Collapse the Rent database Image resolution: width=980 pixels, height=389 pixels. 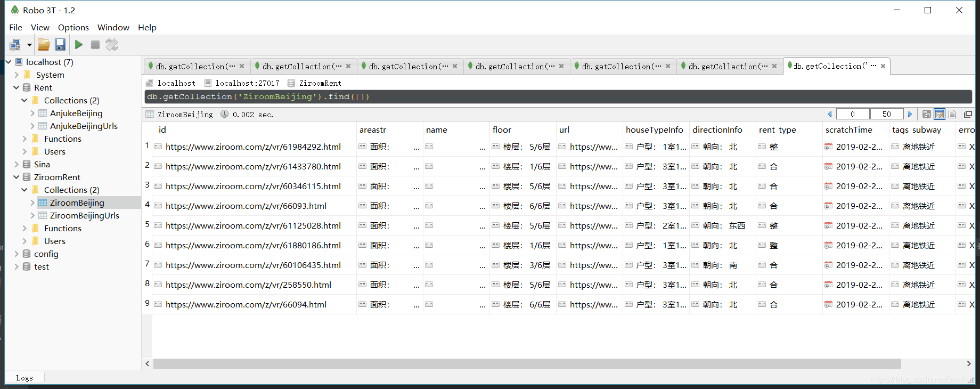[17, 87]
